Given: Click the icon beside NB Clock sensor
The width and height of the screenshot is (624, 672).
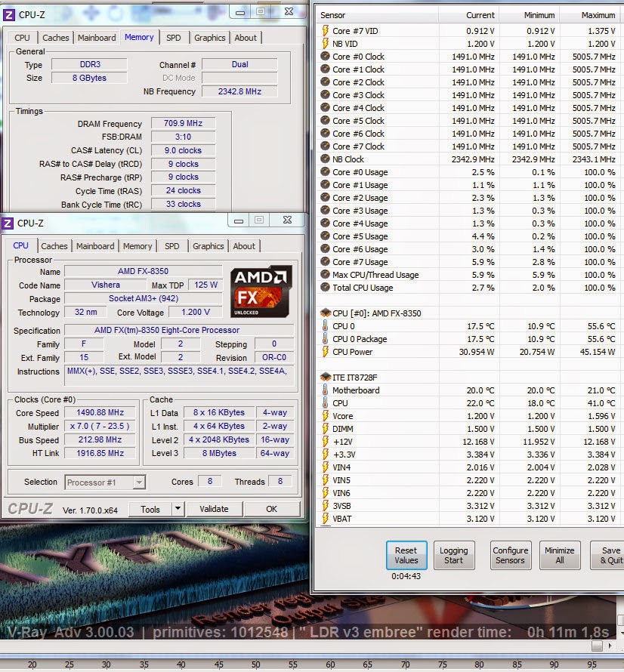Looking at the screenshot, I should pos(325,159).
